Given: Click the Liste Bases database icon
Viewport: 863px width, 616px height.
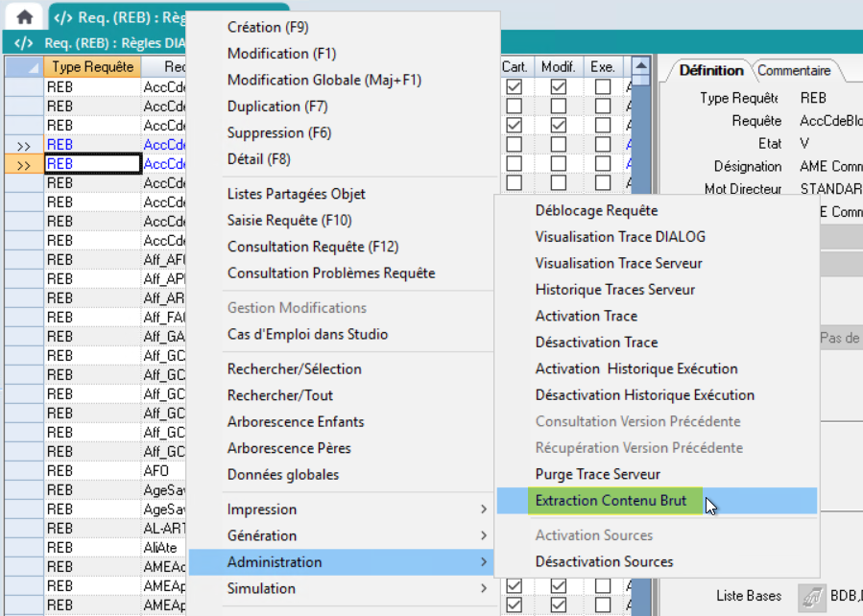Looking at the screenshot, I should tap(812, 597).
